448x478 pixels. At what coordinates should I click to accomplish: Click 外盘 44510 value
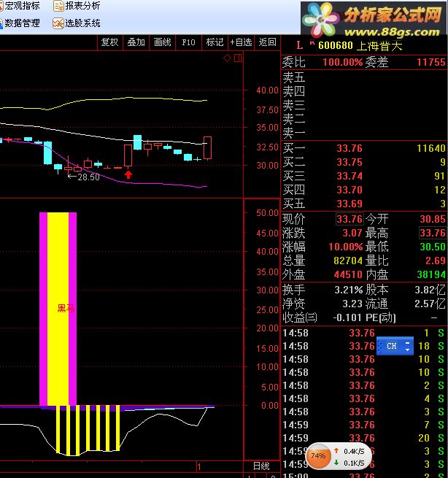(x=348, y=274)
